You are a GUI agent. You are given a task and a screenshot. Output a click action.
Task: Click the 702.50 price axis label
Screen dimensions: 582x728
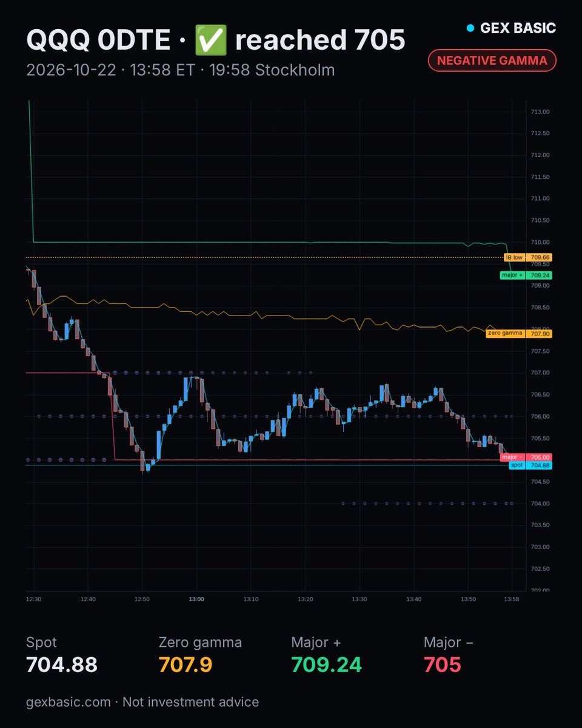[x=540, y=568]
